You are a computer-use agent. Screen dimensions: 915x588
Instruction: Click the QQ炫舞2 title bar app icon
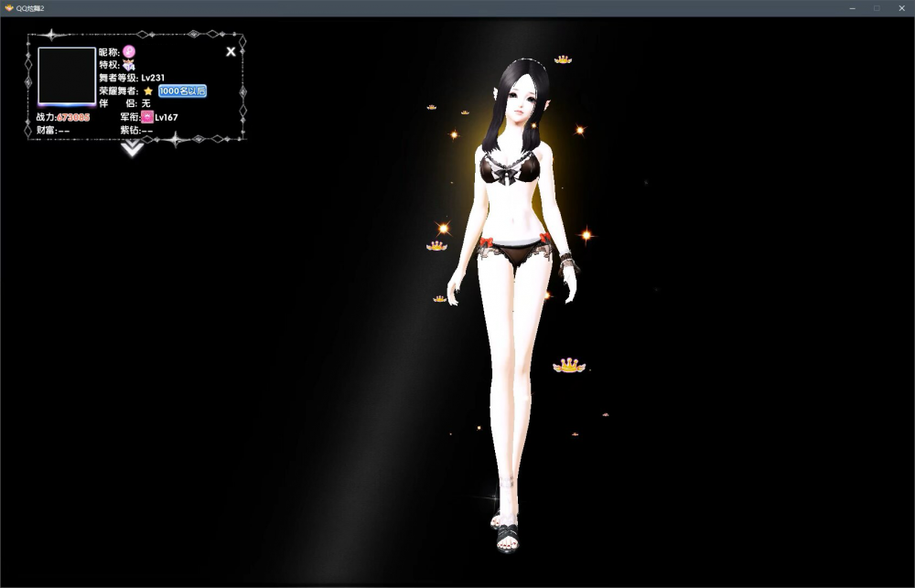[9, 8]
